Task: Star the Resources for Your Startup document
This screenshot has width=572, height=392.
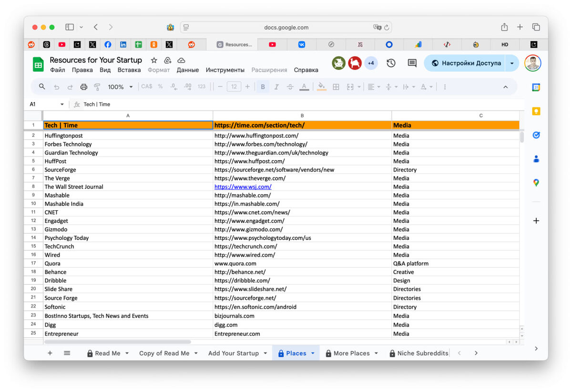Action: pos(154,61)
